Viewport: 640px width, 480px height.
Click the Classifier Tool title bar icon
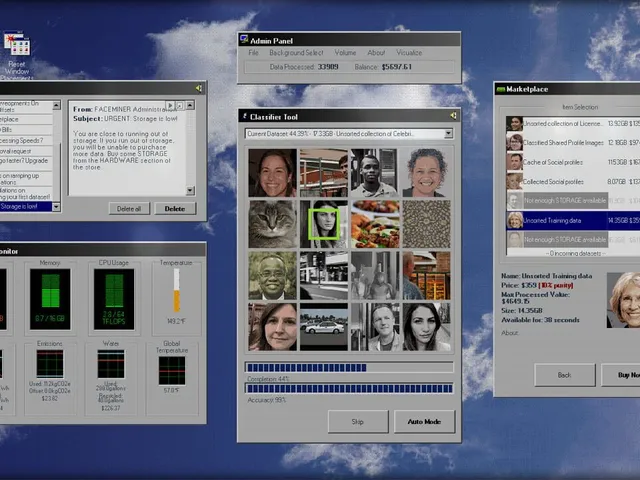coord(245,116)
